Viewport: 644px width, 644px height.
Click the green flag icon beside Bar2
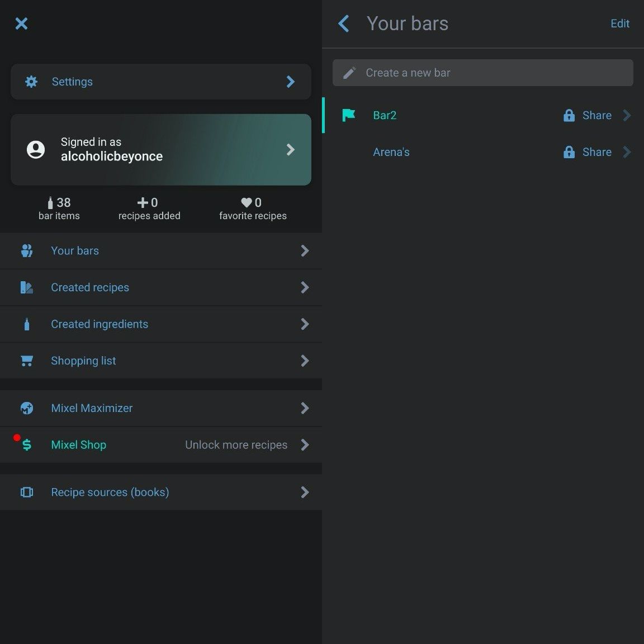(x=349, y=115)
